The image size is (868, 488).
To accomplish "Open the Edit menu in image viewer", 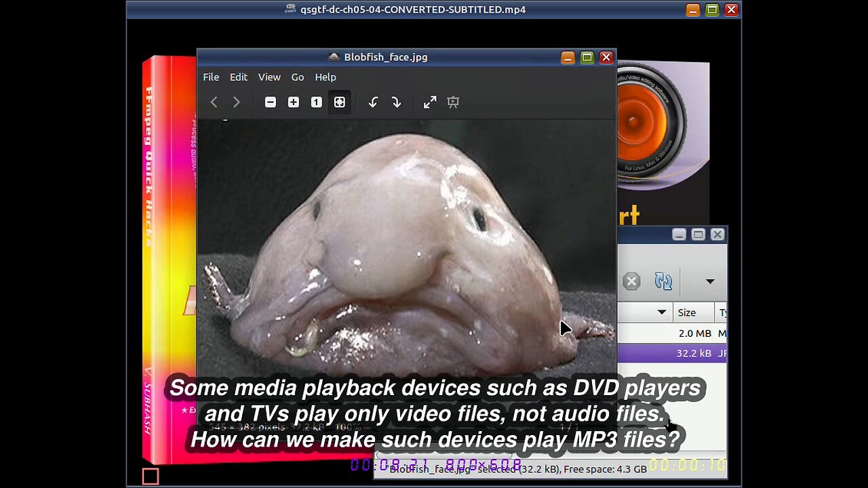I will pyautogui.click(x=238, y=77).
